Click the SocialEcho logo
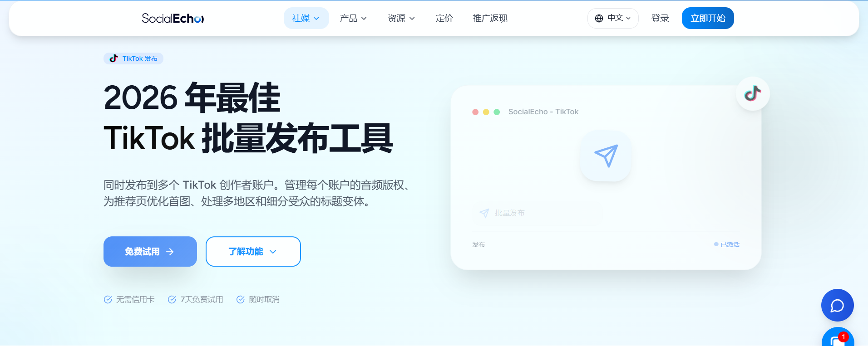 173,18
